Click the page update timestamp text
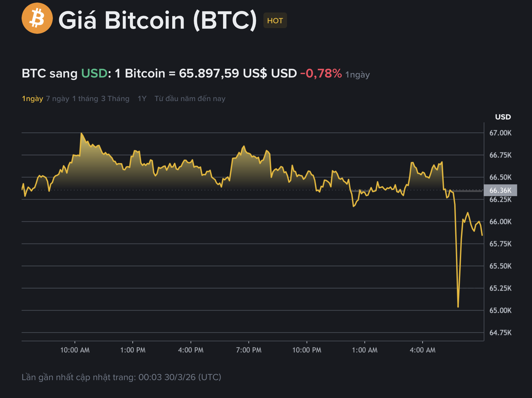 click(122, 377)
